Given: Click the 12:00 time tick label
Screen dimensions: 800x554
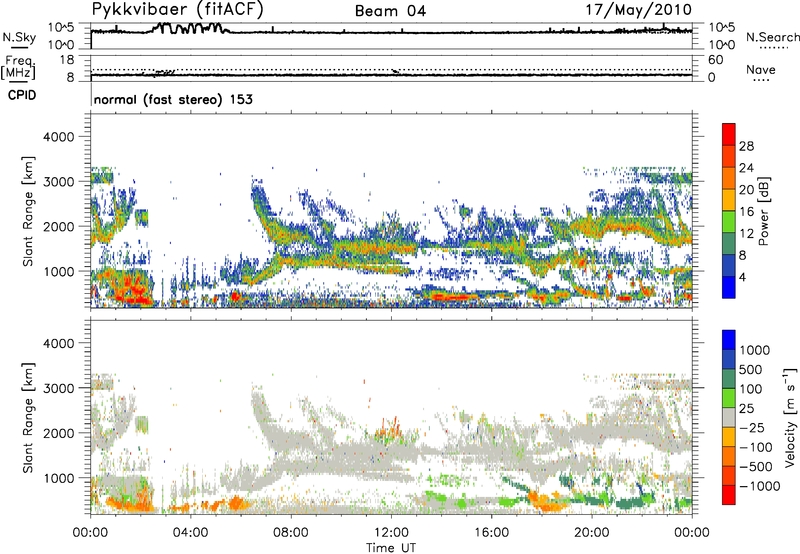Looking at the screenshot, I should [391, 533].
